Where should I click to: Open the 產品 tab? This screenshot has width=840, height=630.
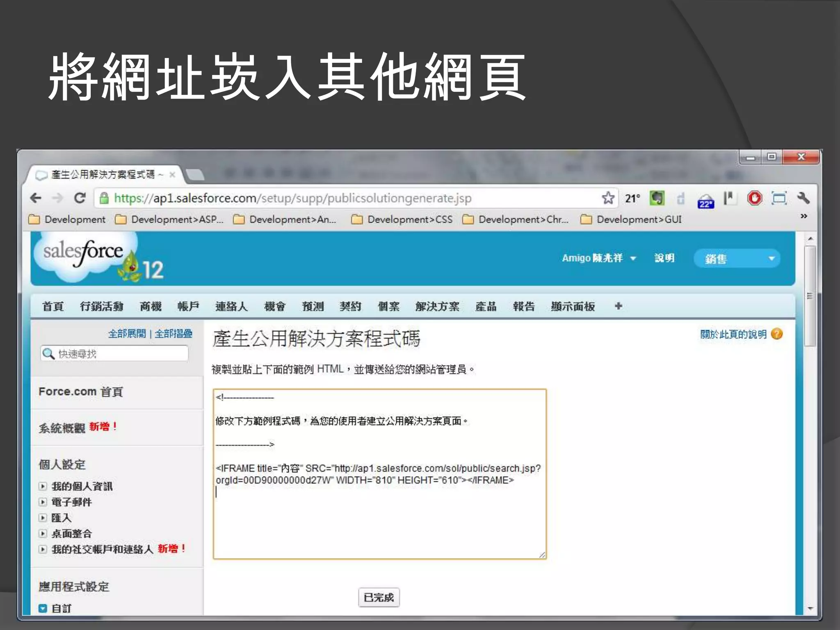click(486, 306)
